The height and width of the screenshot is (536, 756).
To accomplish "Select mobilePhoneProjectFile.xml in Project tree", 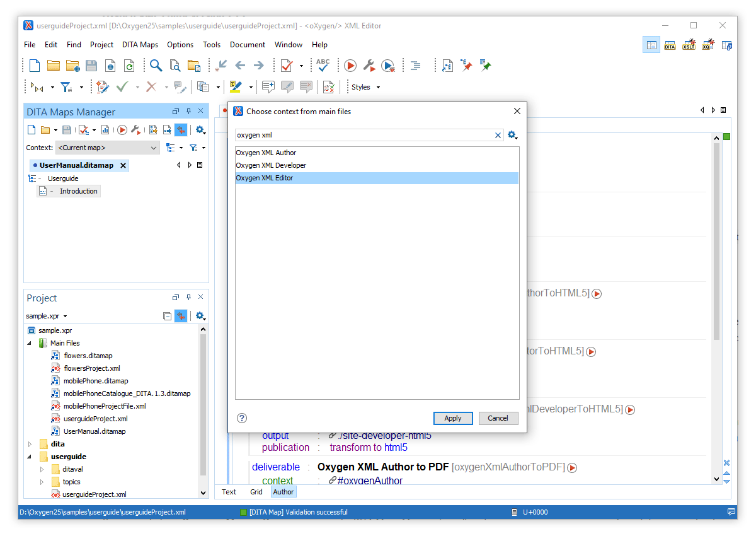I will (x=105, y=406).
